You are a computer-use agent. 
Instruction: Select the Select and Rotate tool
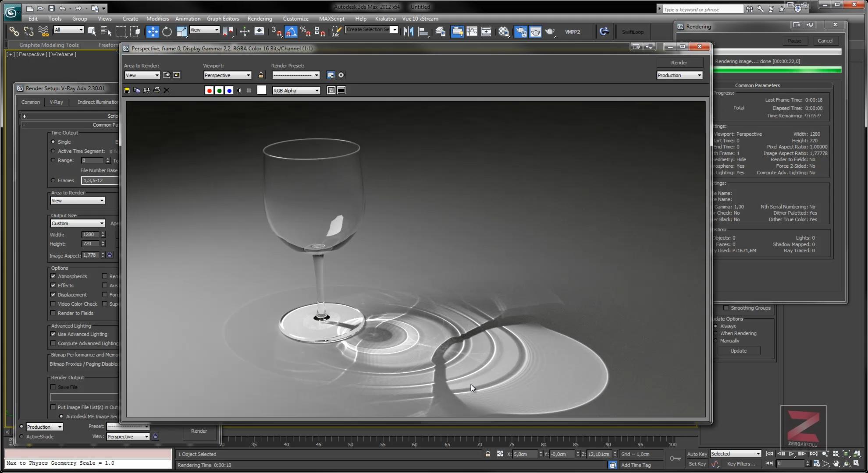[167, 32]
